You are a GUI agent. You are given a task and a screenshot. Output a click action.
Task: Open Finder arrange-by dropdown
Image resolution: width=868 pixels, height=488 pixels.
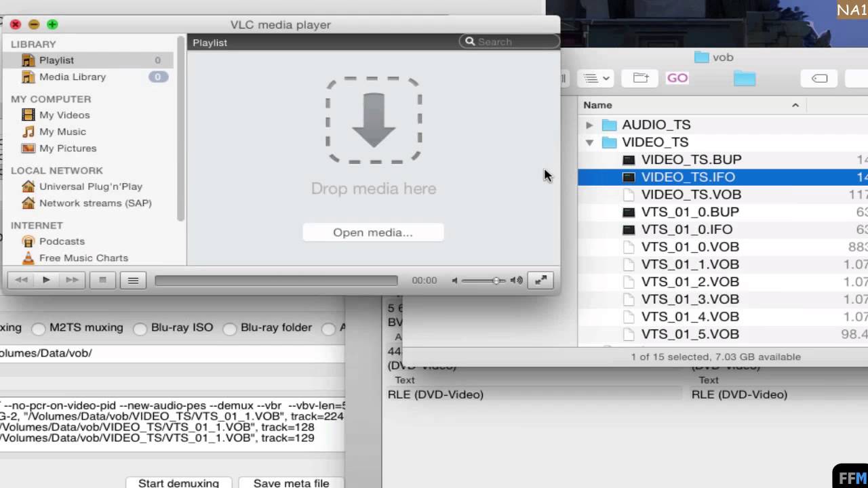[x=596, y=78]
